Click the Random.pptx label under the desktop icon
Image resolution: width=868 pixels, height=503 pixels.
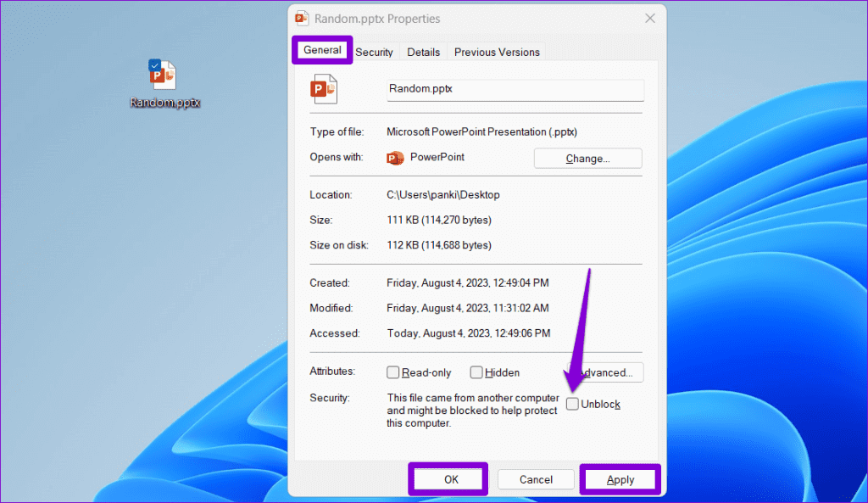pos(165,103)
